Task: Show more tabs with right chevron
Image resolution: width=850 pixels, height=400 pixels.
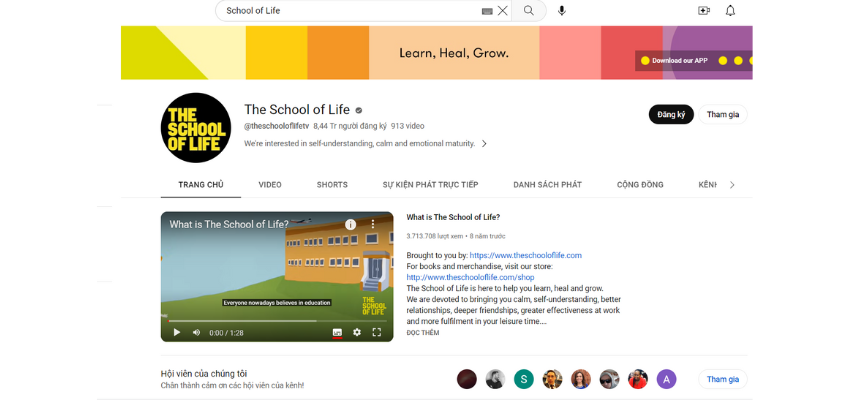Action: coord(732,185)
